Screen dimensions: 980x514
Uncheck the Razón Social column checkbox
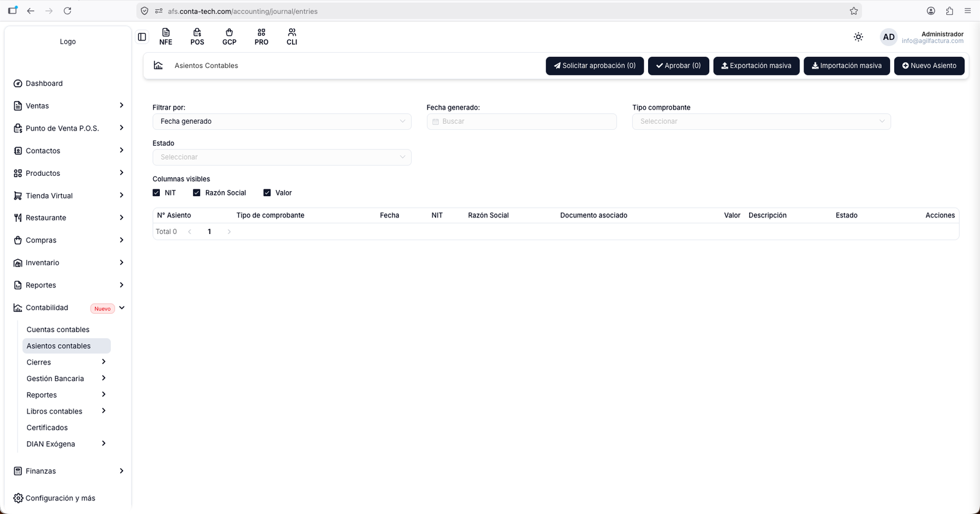[x=197, y=192]
